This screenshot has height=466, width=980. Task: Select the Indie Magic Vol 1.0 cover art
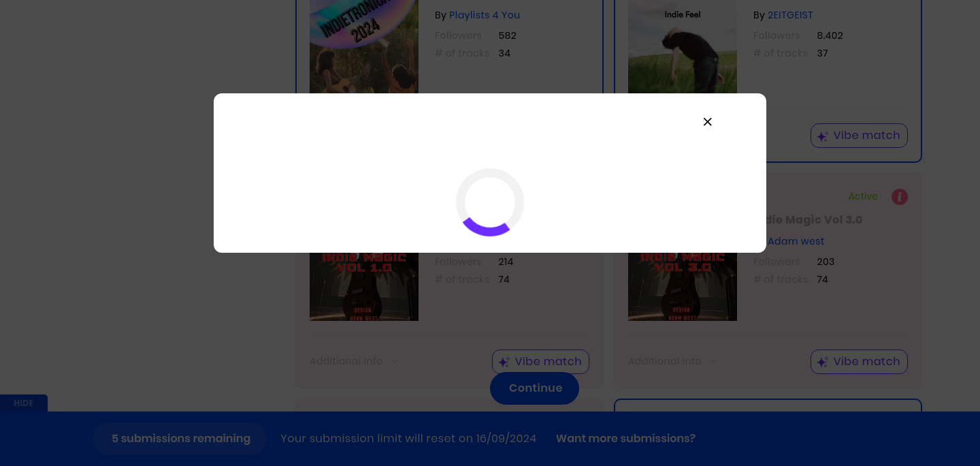[x=364, y=286]
